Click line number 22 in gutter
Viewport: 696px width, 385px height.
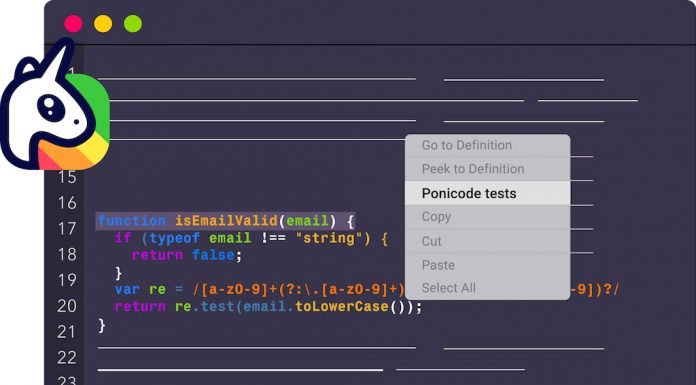click(x=67, y=357)
